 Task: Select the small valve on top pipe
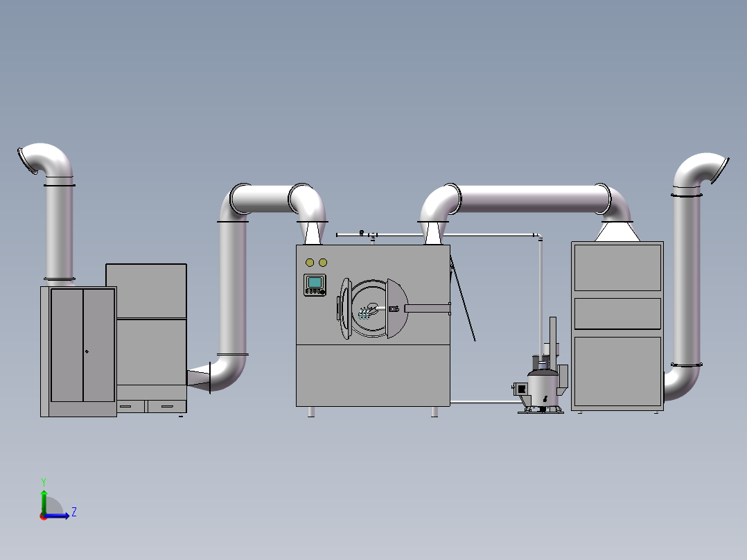362,233
